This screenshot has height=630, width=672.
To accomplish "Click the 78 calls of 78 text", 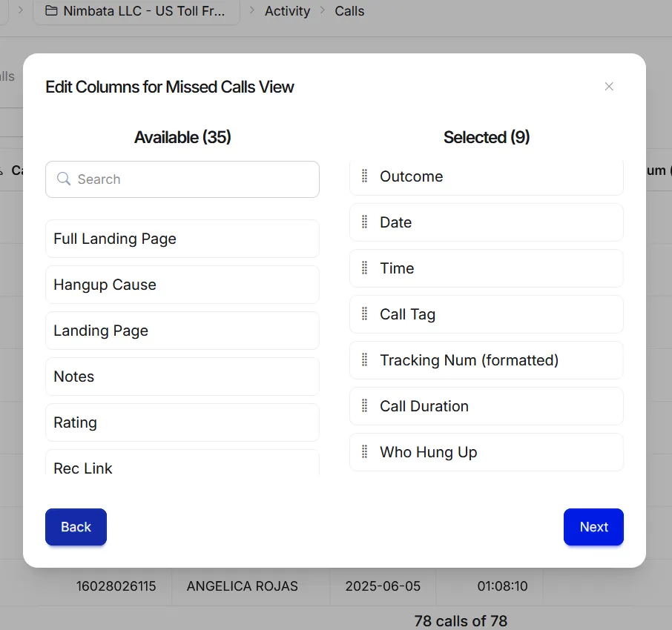I will click(461, 621).
